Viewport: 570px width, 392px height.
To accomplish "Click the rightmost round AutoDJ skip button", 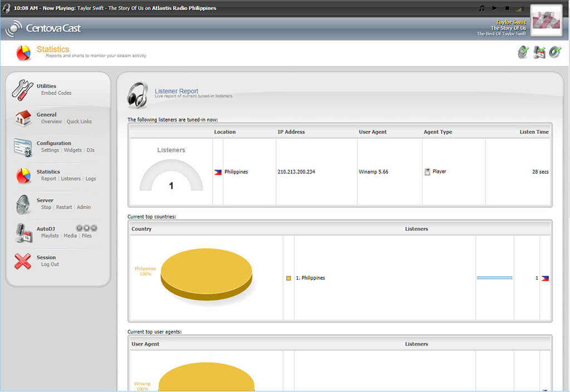I will click(94, 228).
